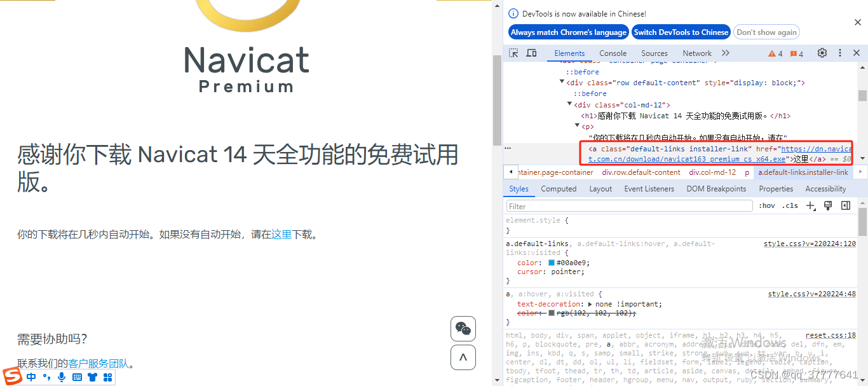Open the new style rule plus icon
Screen dimensions: 868x386
810,205
